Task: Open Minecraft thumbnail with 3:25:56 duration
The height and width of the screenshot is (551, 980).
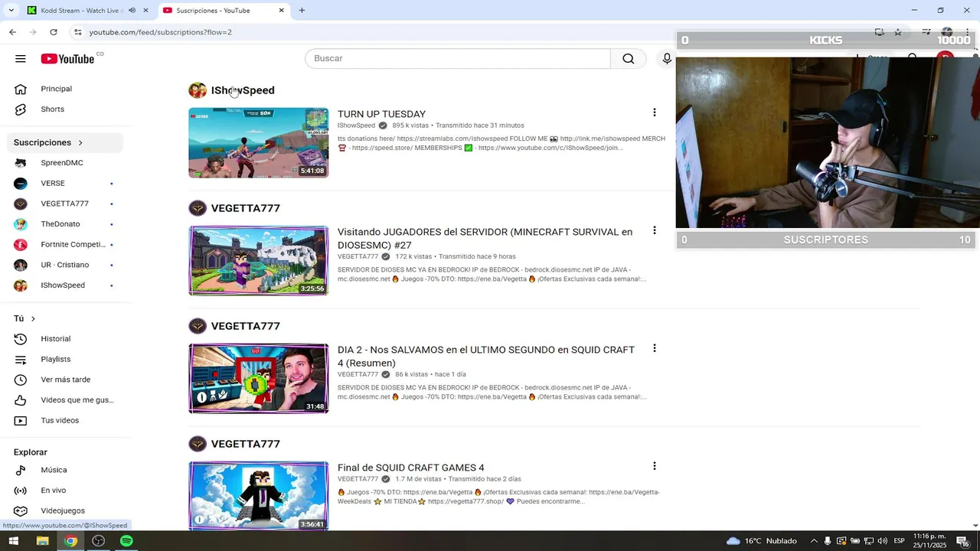Action: tap(259, 261)
